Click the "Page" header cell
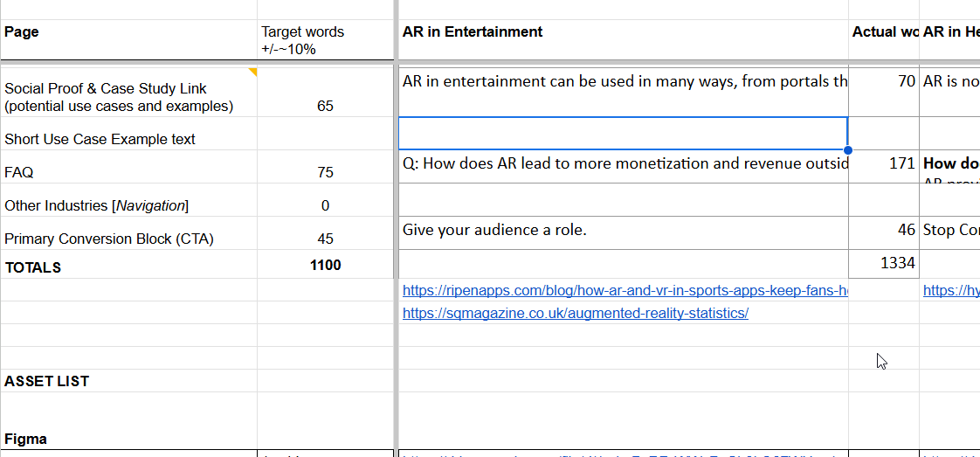The image size is (980, 457). click(129, 32)
